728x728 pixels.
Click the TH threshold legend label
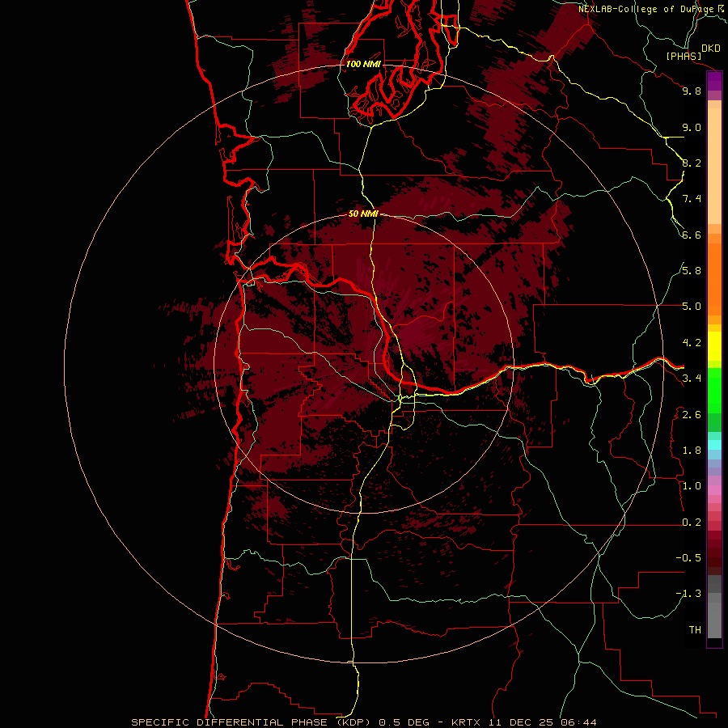click(x=695, y=630)
